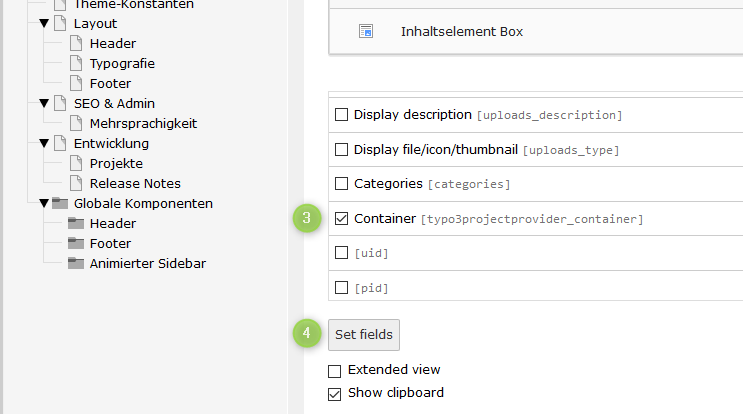Check the Categories field checkbox
Screen dimensions: 743x414
pos(341,184)
